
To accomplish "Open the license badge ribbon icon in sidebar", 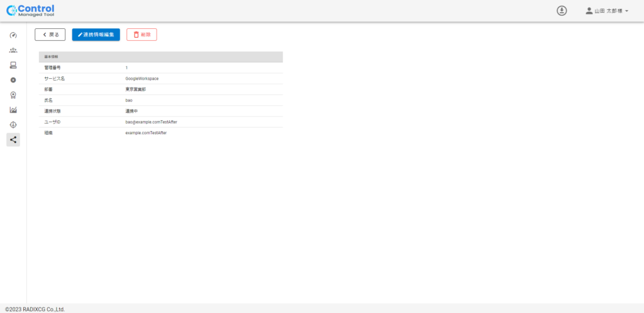I will pos(13,95).
